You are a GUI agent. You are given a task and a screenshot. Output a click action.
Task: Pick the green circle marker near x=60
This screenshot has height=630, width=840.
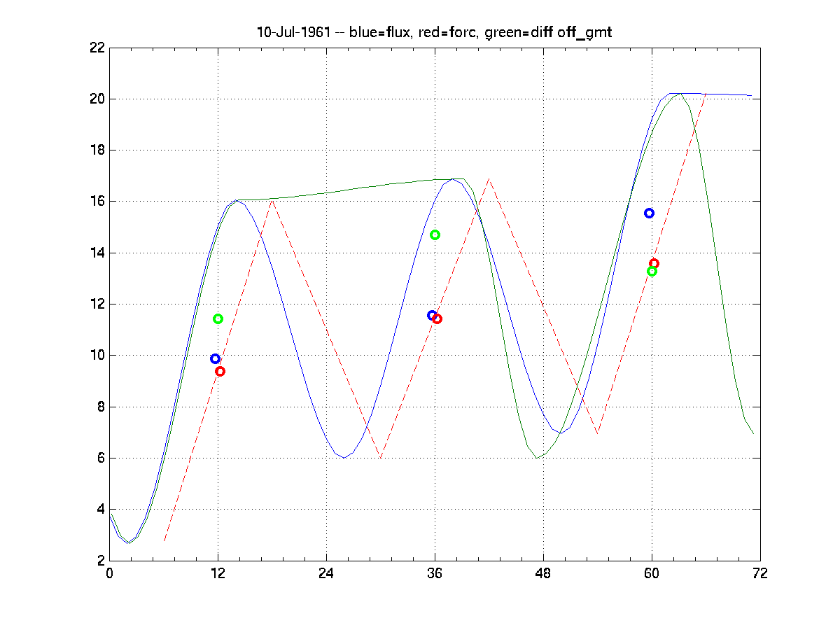coord(652,272)
